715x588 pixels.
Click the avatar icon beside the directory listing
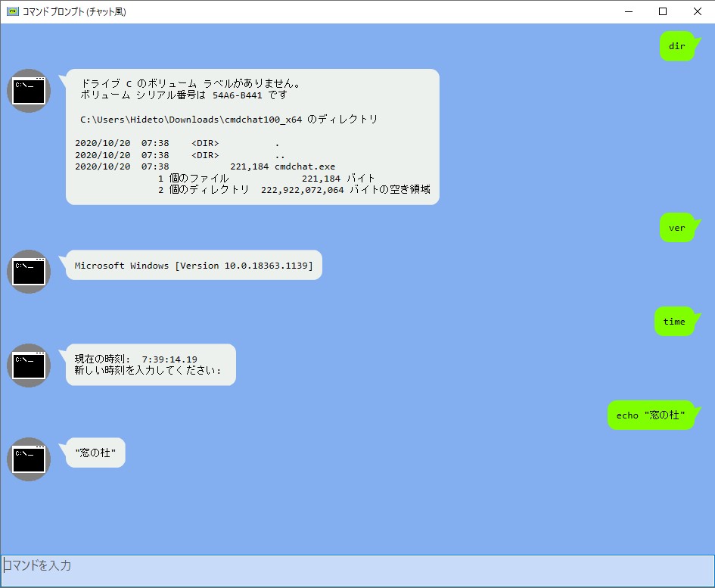pyautogui.click(x=28, y=91)
